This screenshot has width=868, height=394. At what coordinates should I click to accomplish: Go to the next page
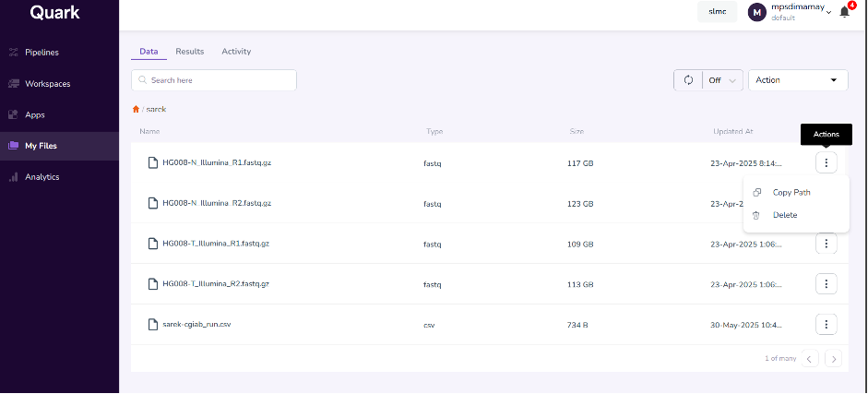click(833, 358)
